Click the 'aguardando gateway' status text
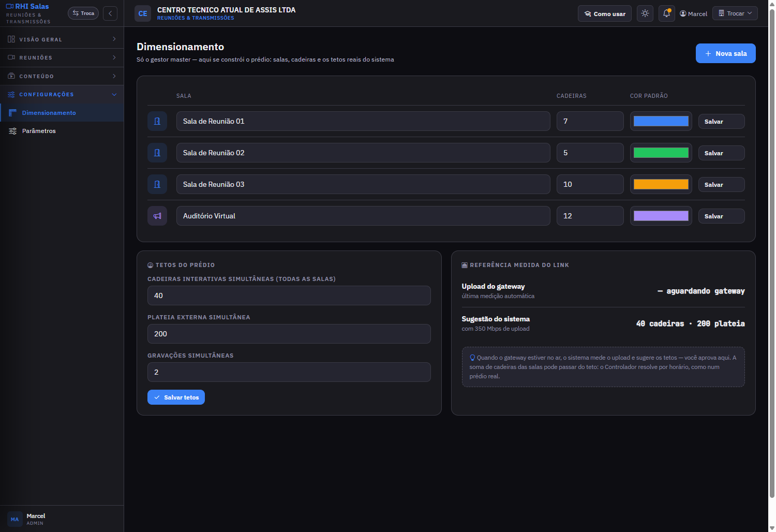Viewport: 776px width, 532px height. [706, 291]
